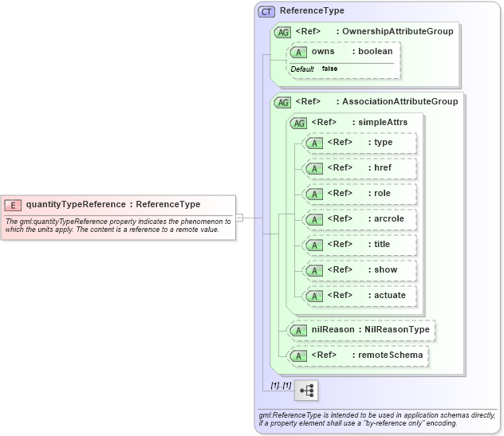Viewport: 504px width, 436px height.
Task: Click the AG icon of simpleAttrs
Action: tap(298, 123)
